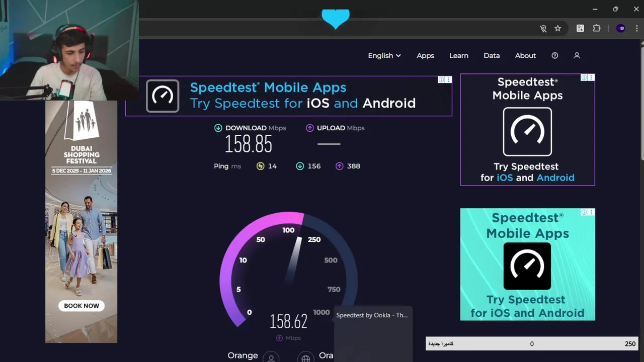Open the Data menu item
Screen dimensions: 644x362
(x=492, y=56)
